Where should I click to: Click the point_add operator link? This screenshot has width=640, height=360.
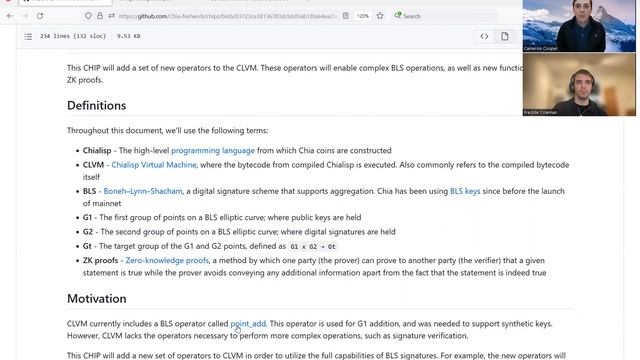248,324
